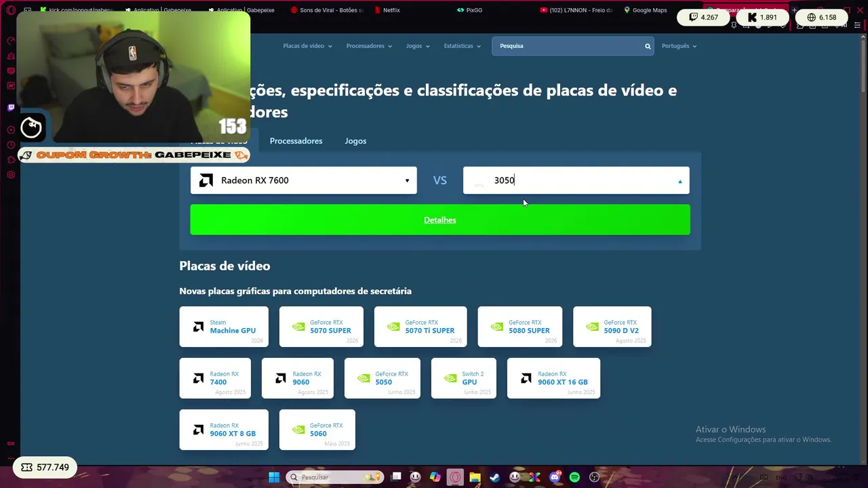Screen dimensions: 868x488
Task: Open GeForce RTX 5050 card
Action: pyautogui.click(x=382, y=378)
